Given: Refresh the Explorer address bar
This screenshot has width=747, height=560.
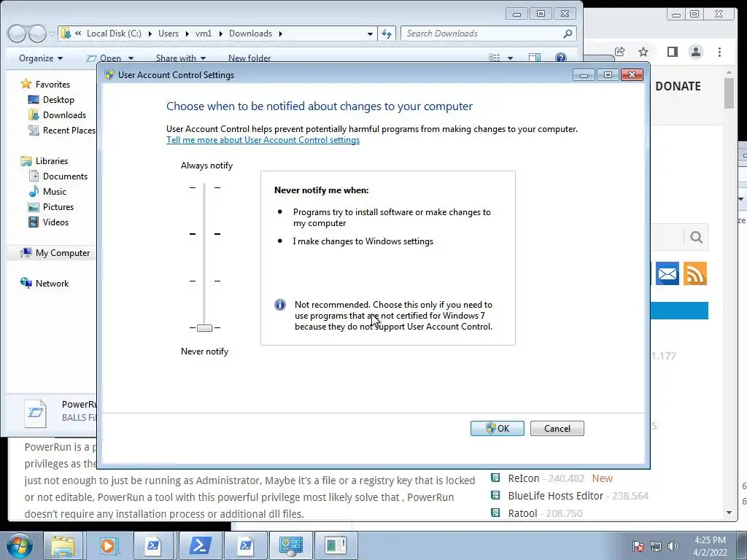Looking at the screenshot, I should 387,34.
